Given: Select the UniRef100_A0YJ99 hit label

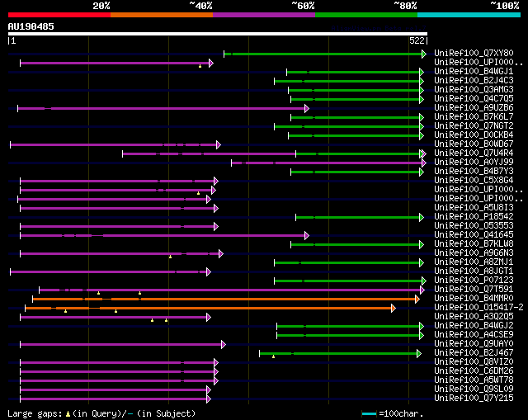Looking at the screenshot, I should coord(474,163).
